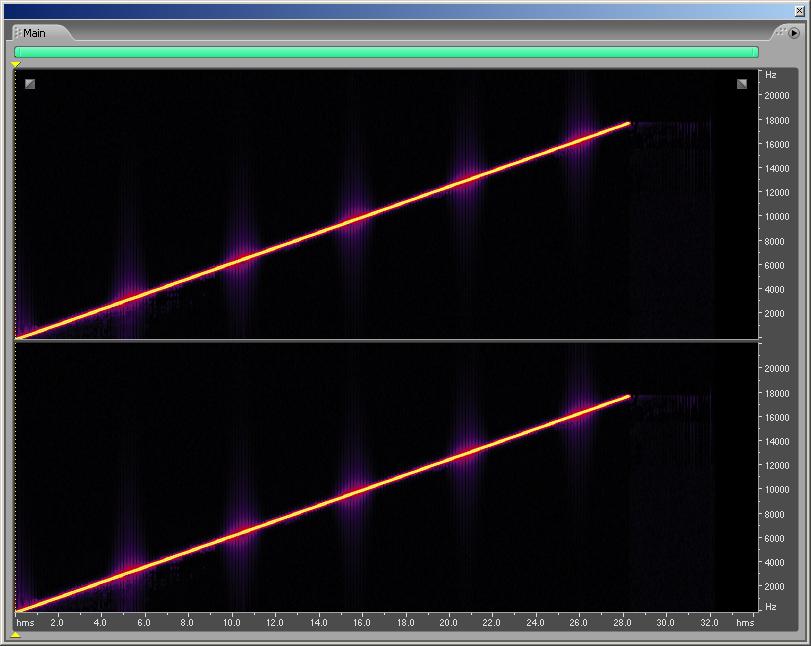The image size is (811, 646).
Task: Click the 24.0 mark on the time ruler
Action: (535, 623)
